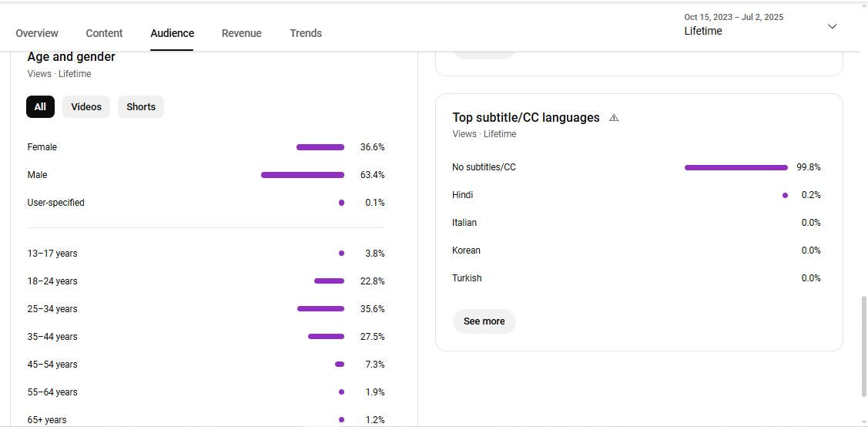Click the Male 63.4% bar
This screenshot has height=427, width=868.
pos(302,175)
